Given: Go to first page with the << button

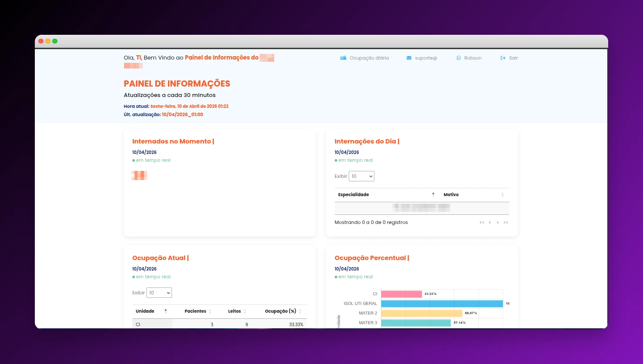Looking at the screenshot, I should [482, 223].
